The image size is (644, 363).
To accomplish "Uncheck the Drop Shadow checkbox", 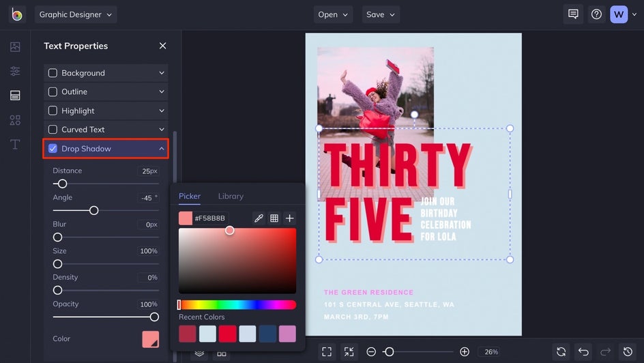I will (53, 148).
